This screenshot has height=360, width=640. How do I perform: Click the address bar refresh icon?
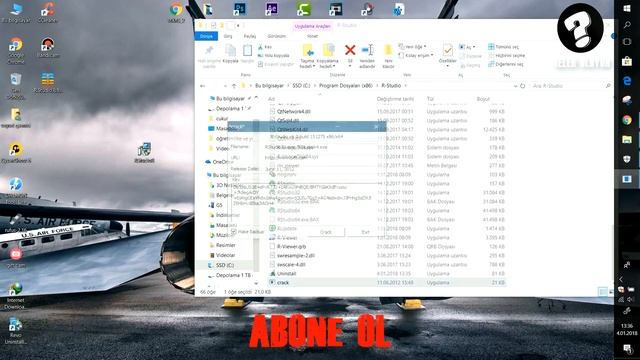pyautogui.click(x=522, y=86)
